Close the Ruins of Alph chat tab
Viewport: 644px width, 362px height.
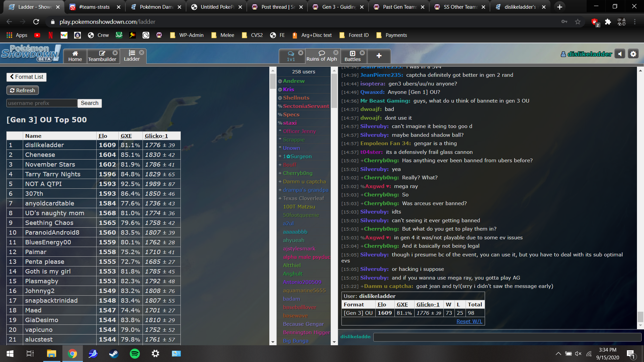pyautogui.click(x=335, y=53)
